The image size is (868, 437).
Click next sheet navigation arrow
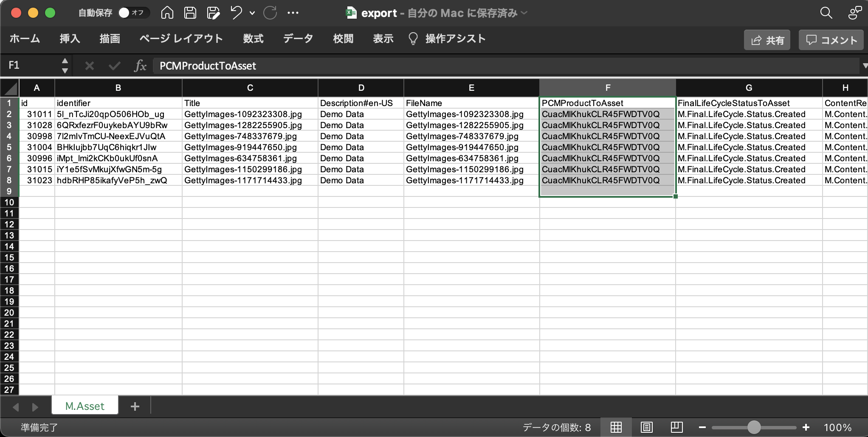[35, 407]
